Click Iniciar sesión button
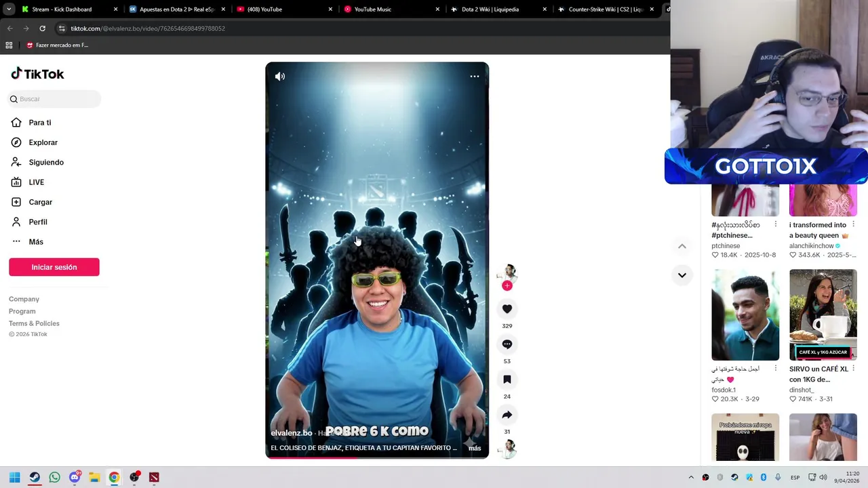 click(x=54, y=267)
